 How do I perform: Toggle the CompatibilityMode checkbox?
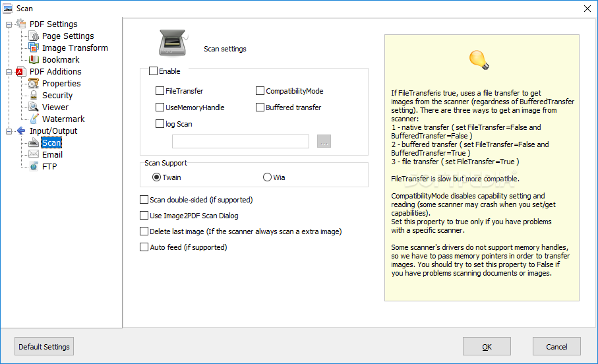coord(260,91)
